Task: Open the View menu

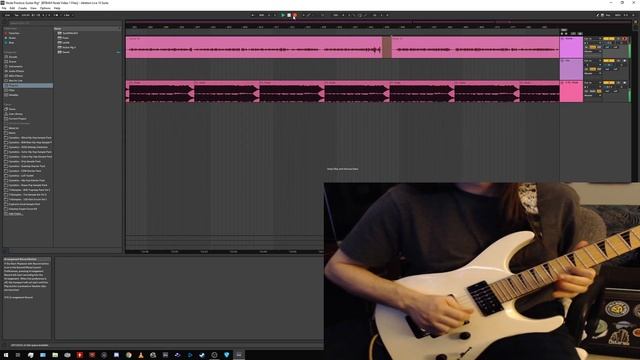Action: [x=33, y=8]
